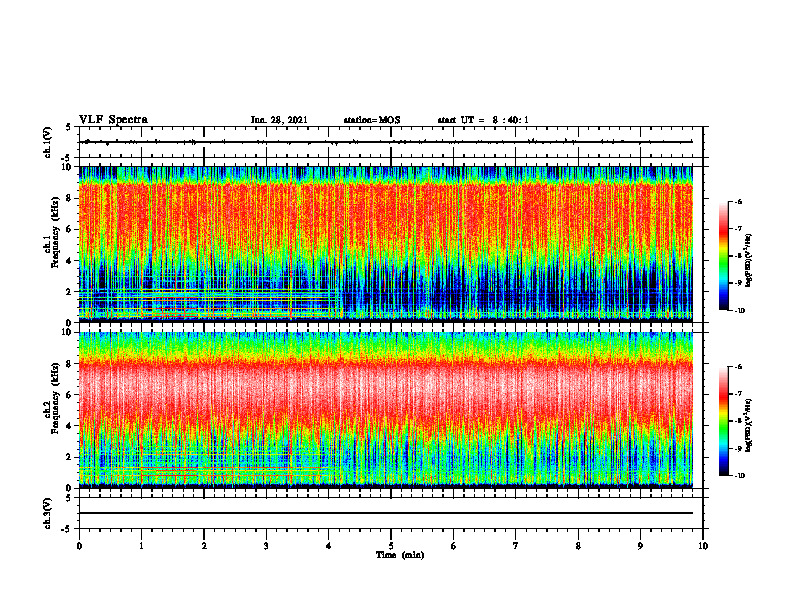Select ch.1 "Frequency (kHz)" axis label
Viewport: 792px width, 612px height.
pyautogui.click(x=55, y=232)
